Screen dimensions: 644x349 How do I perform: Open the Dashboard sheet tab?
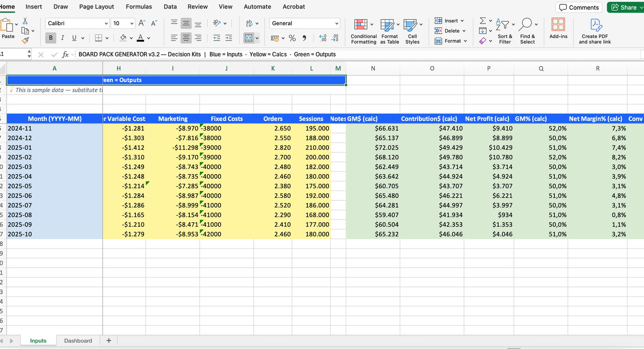click(x=78, y=341)
